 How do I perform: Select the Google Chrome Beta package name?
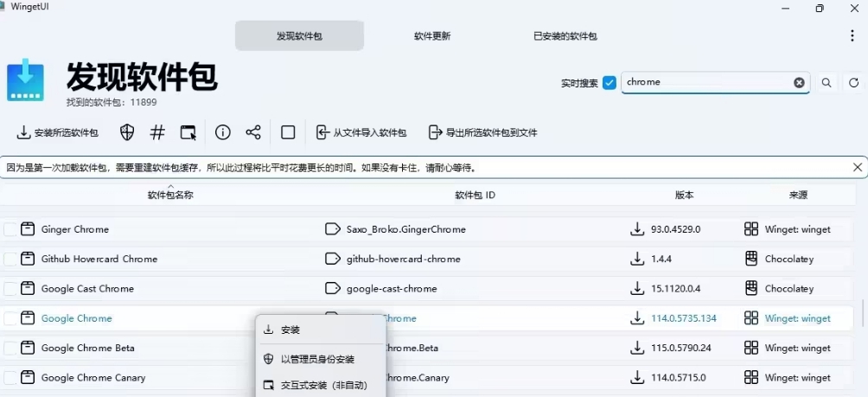point(88,348)
